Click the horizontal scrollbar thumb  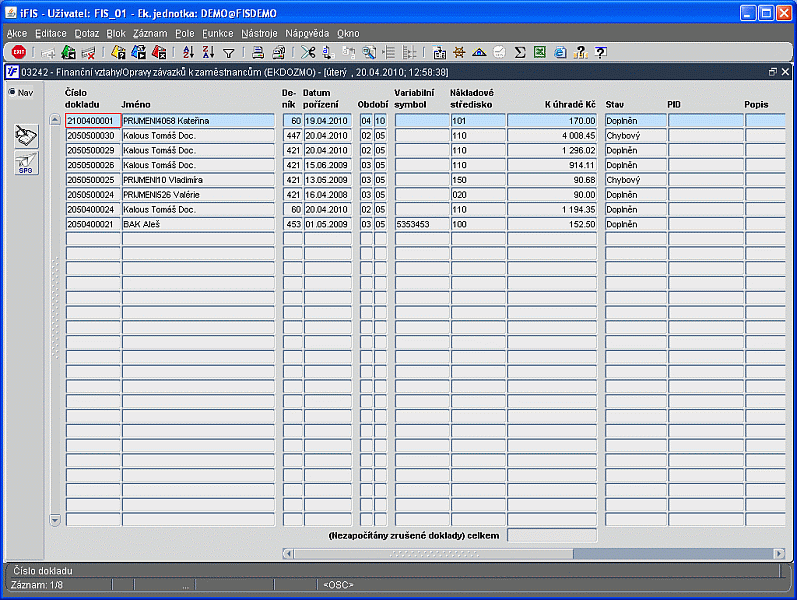[434, 554]
